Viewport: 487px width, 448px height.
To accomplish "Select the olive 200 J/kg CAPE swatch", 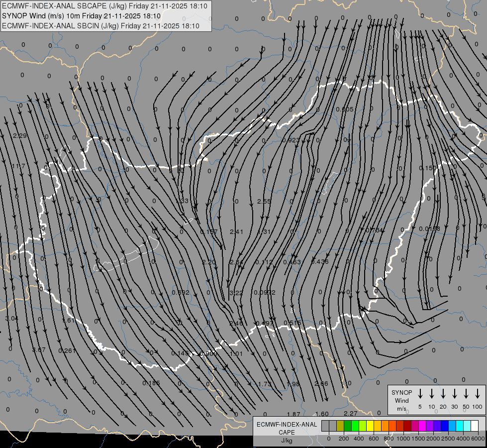I will click(340, 426).
